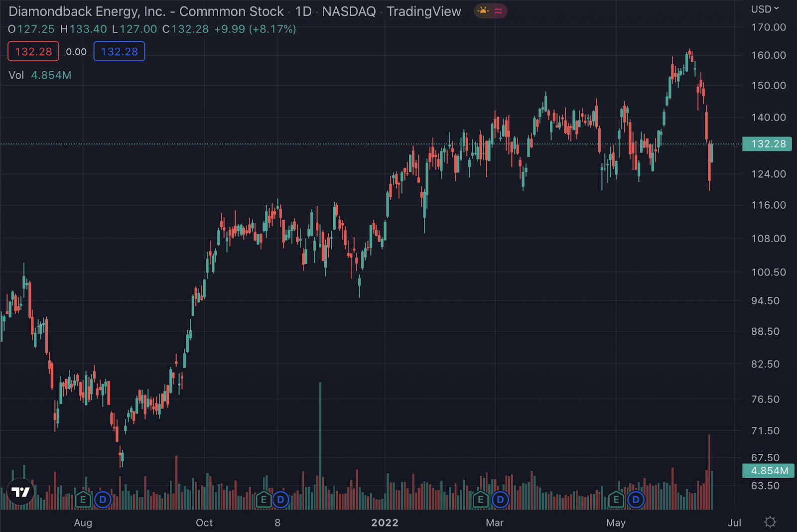
Task: Click the Jul time axis label
Action: [x=734, y=523]
